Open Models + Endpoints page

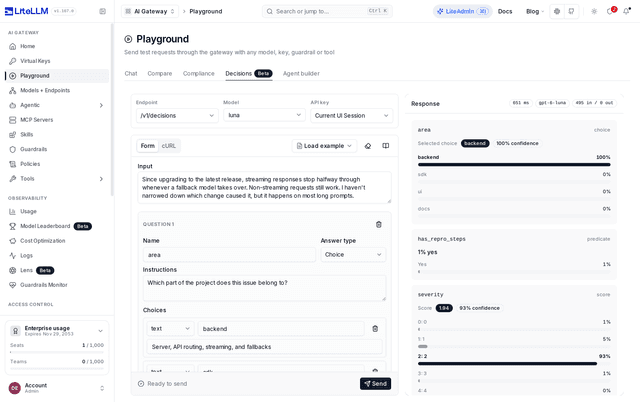(57, 90)
